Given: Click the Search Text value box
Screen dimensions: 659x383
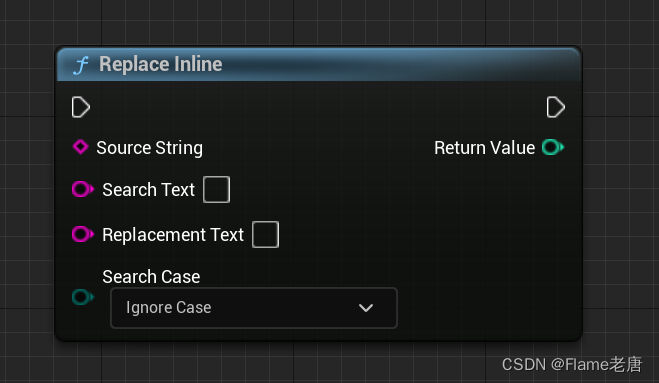Looking at the screenshot, I should tap(216, 190).
